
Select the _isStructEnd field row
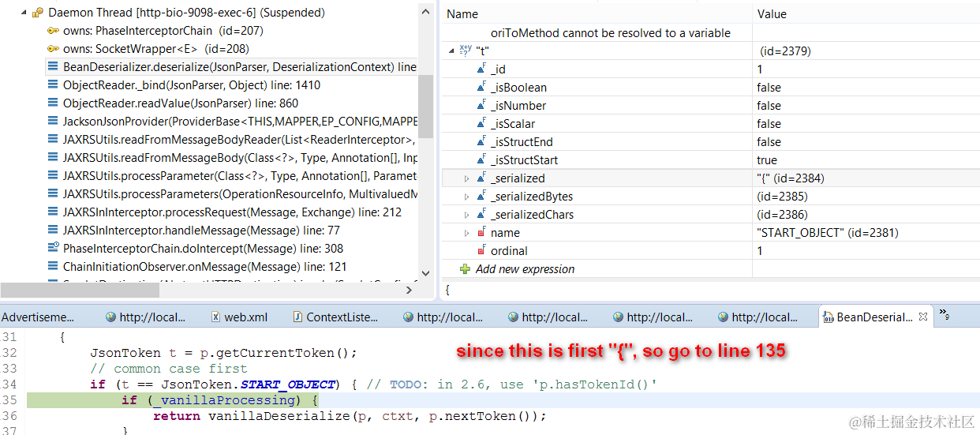pos(710,142)
